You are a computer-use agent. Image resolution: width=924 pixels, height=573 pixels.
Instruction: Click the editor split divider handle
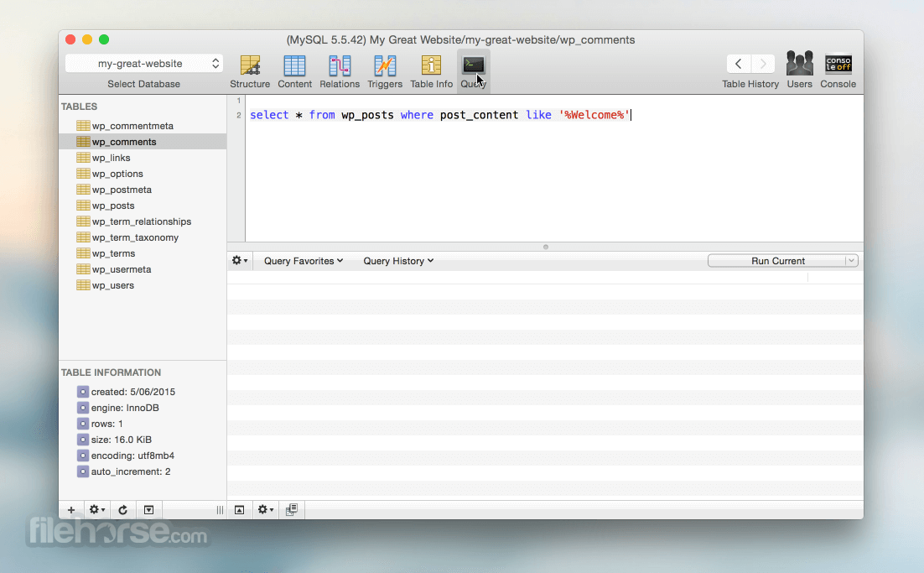(546, 247)
